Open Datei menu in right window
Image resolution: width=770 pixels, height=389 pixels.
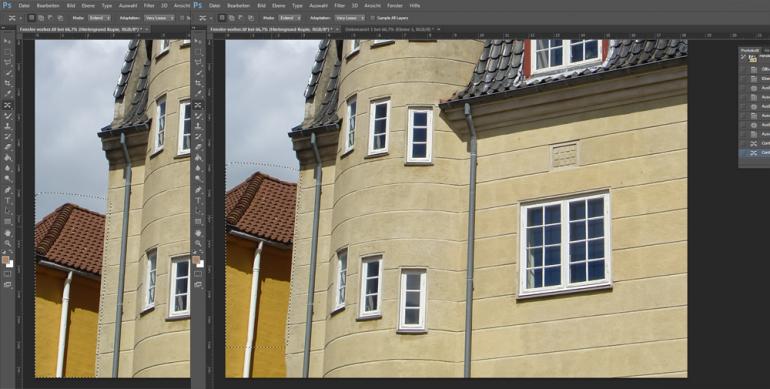(214, 5)
